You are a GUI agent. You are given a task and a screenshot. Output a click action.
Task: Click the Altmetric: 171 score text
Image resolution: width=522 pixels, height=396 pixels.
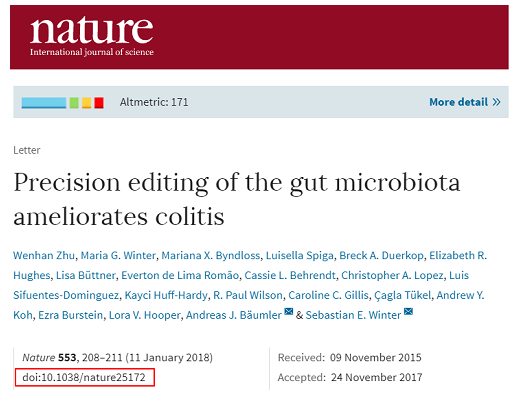click(x=154, y=102)
